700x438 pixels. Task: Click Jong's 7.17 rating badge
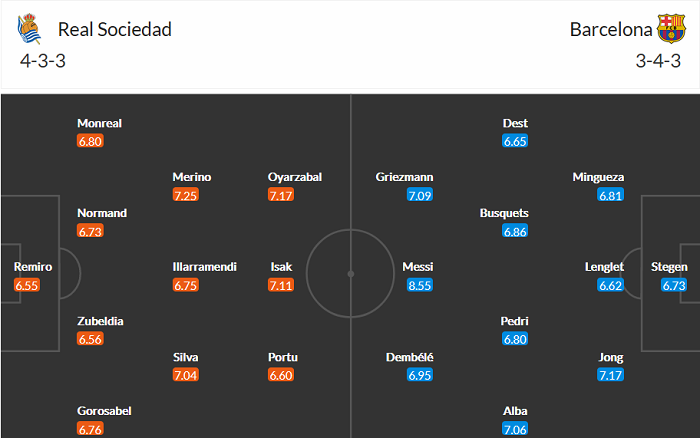pos(611,375)
